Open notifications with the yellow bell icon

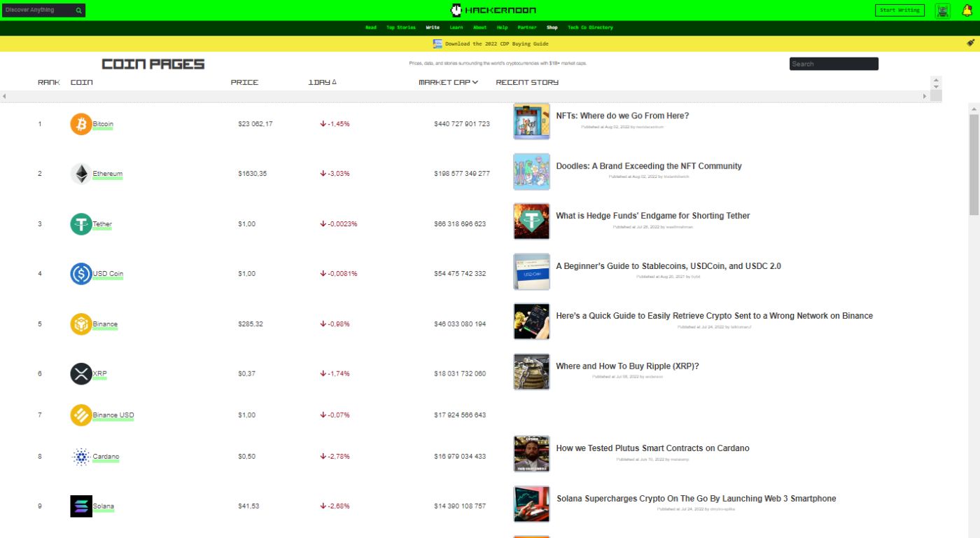[x=967, y=10]
